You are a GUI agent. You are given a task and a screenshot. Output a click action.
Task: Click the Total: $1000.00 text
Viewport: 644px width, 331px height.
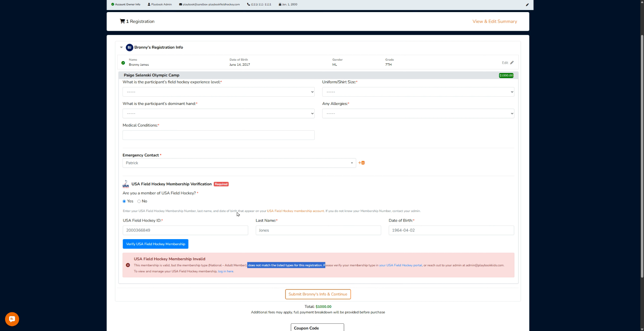pos(318,307)
